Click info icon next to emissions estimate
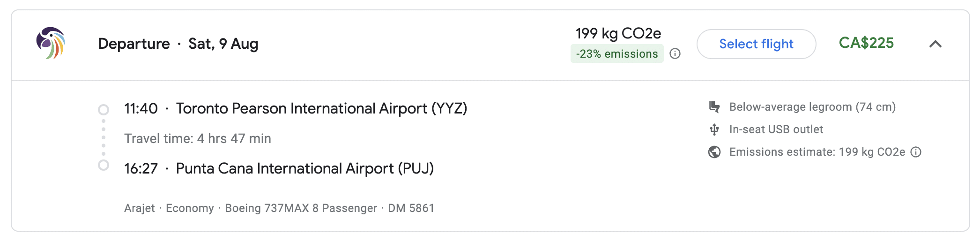The image size is (980, 242). coord(916,152)
